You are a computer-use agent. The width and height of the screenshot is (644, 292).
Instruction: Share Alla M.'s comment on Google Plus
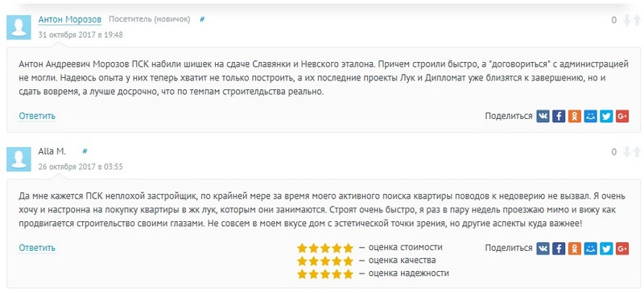click(x=622, y=248)
